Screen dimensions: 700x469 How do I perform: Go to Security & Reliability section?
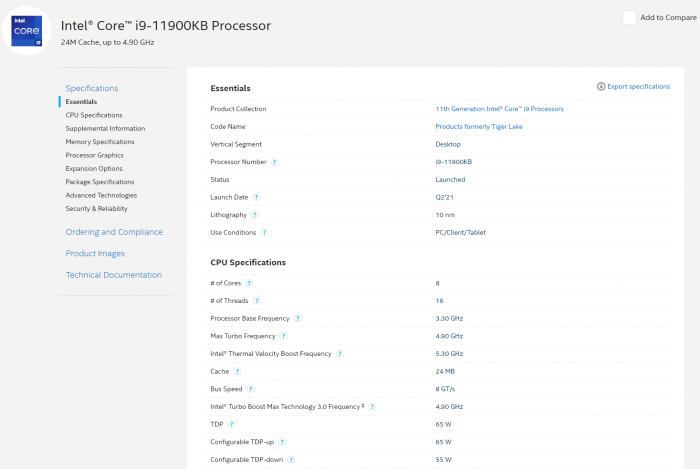96,208
